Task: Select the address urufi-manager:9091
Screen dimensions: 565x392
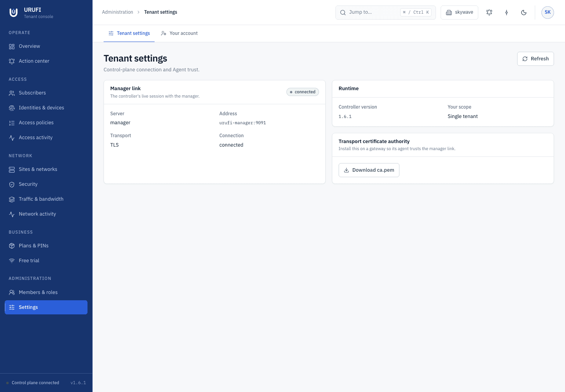Action: [x=242, y=123]
